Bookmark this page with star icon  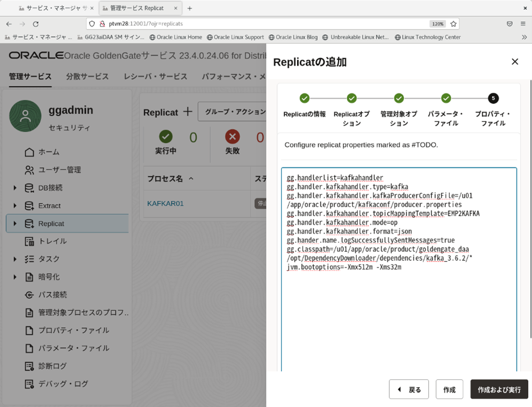coord(453,24)
